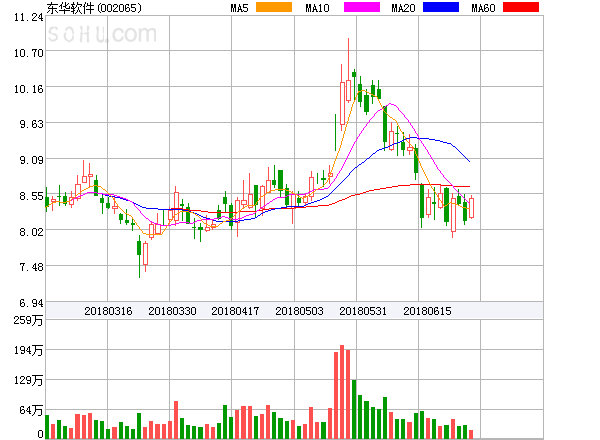Click the orange MA5 legend swatch
This screenshot has width=600, height=440.
[274, 7]
